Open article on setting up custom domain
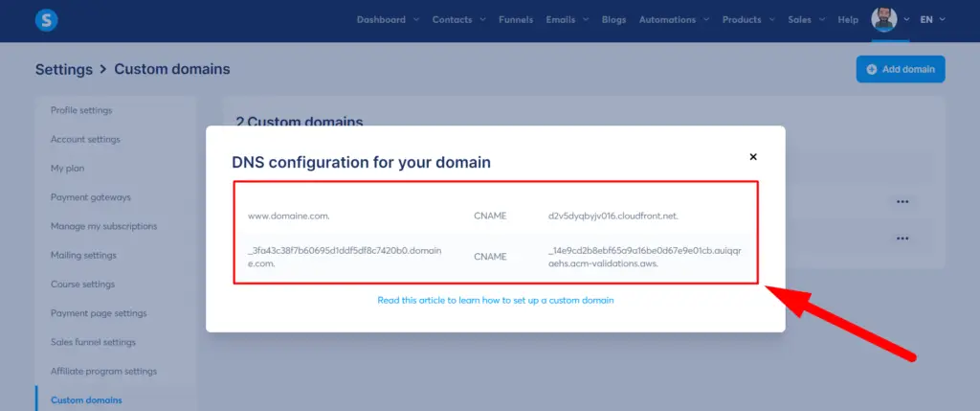Screen dimensions: 980x411 (x=496, y=300)
